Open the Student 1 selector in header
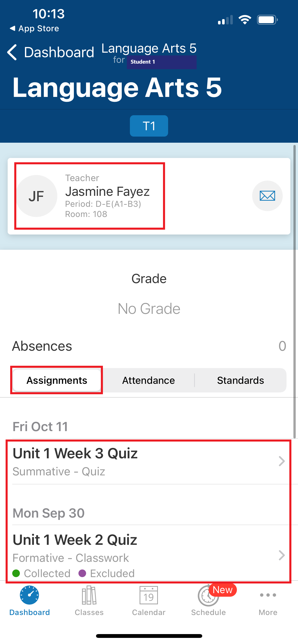 [161, 62]
